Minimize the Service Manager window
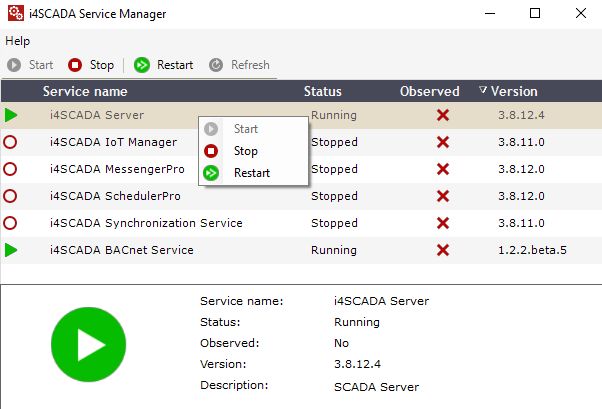 point(490,13)
